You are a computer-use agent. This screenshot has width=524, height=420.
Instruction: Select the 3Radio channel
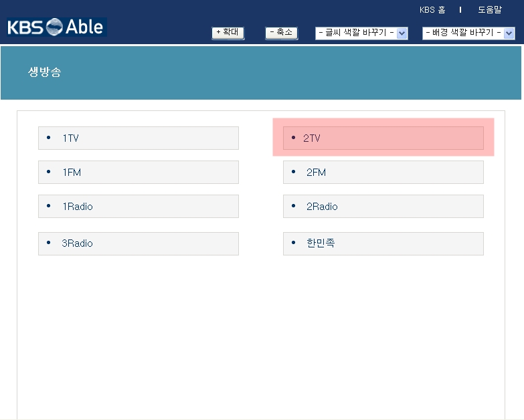pos(78,243)
